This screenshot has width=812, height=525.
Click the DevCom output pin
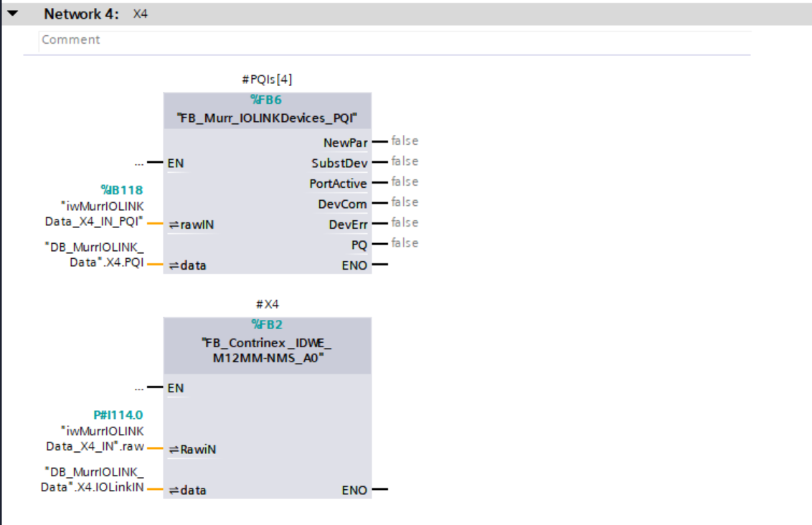342,204
